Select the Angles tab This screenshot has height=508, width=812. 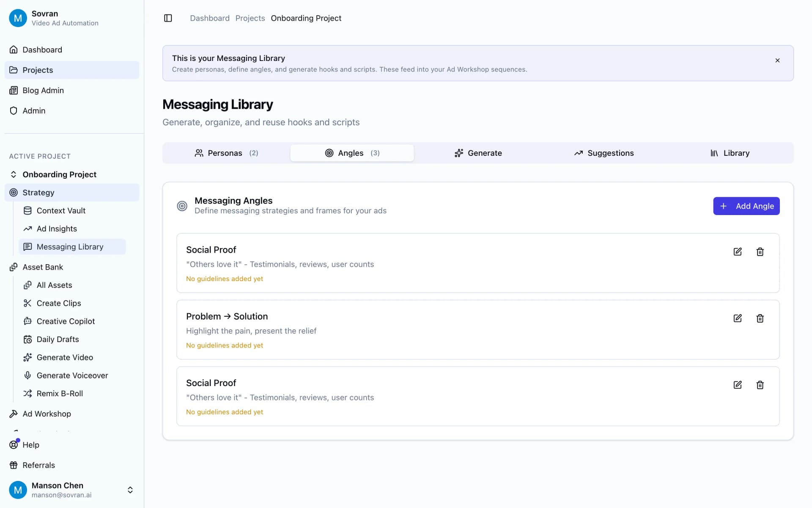coord(352,153)
